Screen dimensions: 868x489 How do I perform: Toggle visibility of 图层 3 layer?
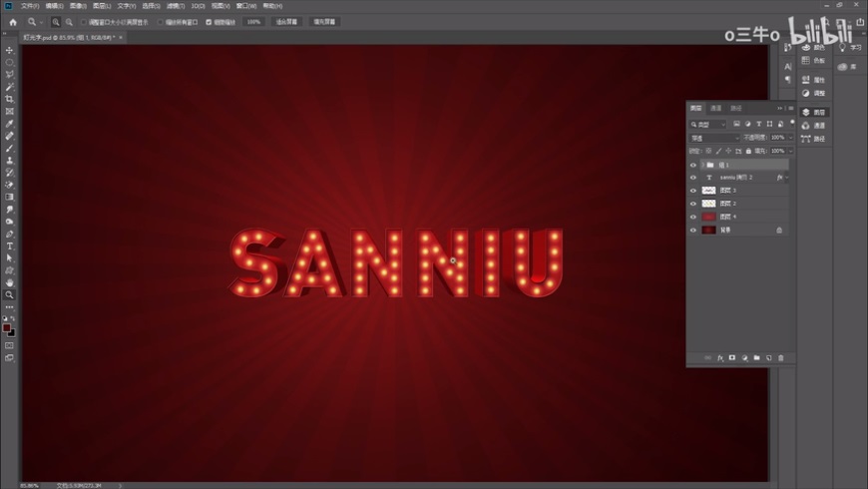[x=693, y=190]
